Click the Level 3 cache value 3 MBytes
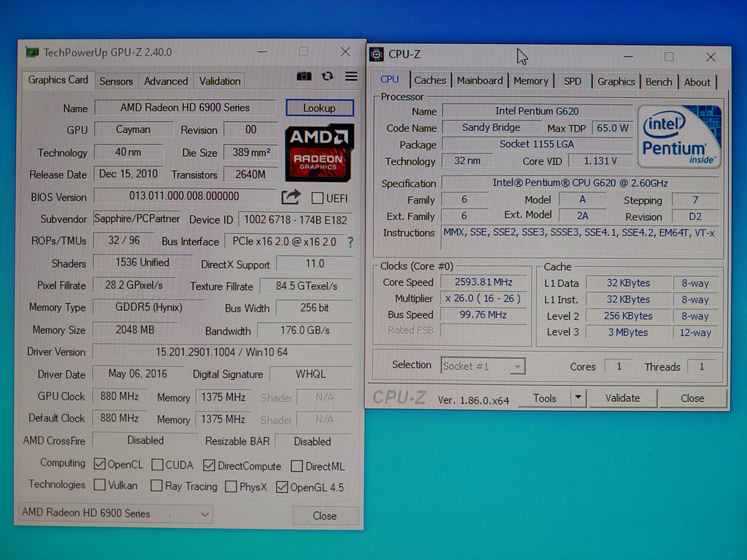 click(628, 332)
